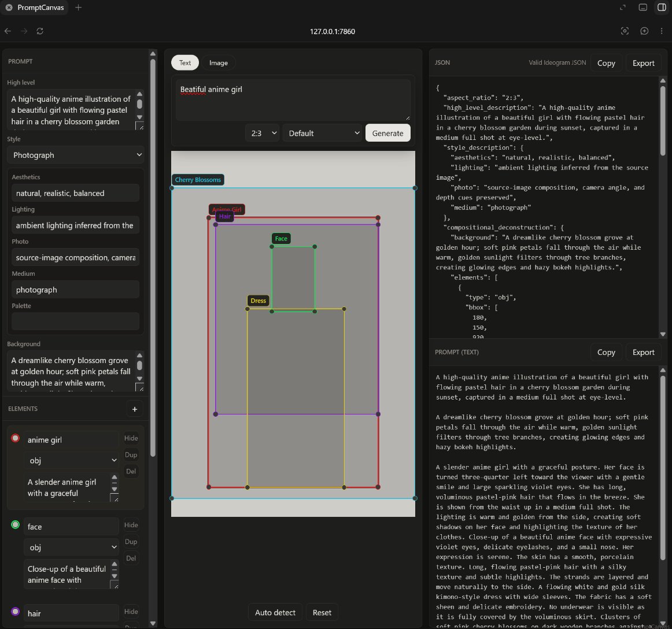
Task: Click the Beatiful anime girl prompt box
Action: (293, 99)
